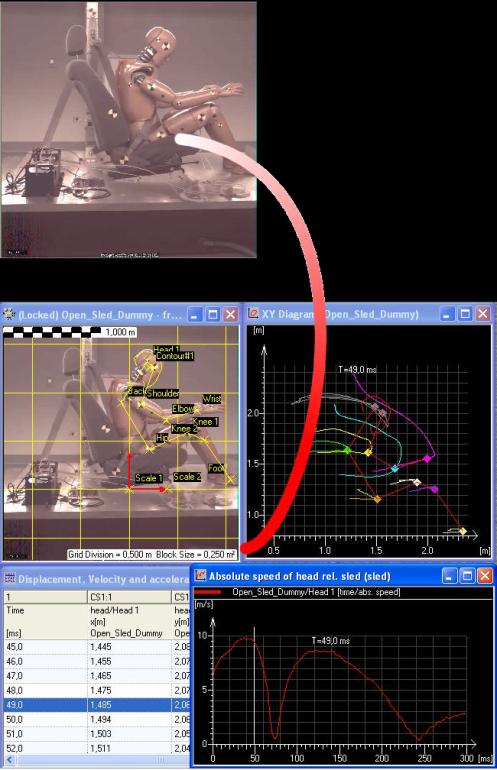Select the Scale 1 reference label

(x=148, y=478)
